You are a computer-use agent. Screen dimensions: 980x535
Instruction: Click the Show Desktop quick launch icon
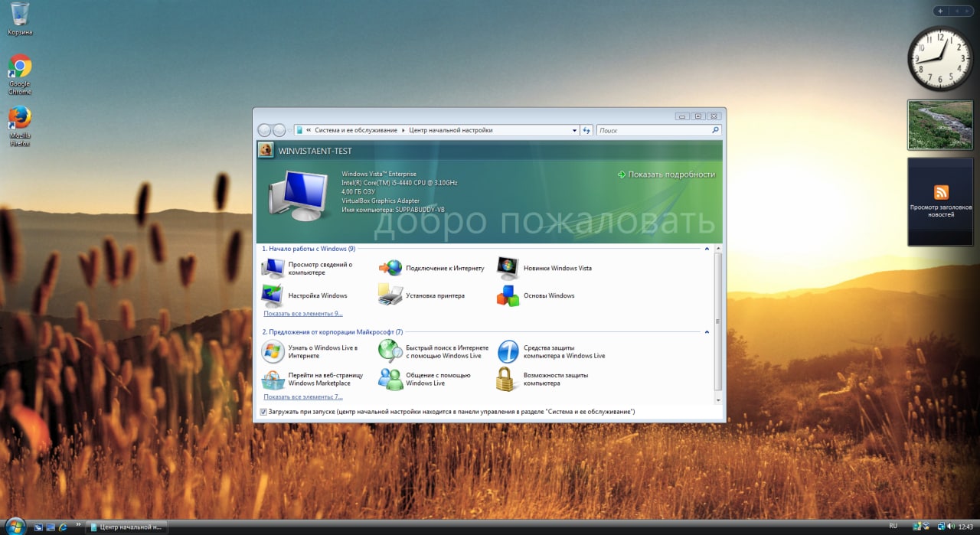pyautogui.click(x=38, y=527)
